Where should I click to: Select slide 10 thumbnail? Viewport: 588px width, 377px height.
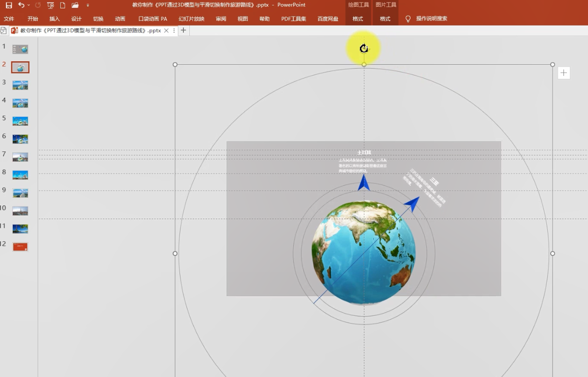20,211
